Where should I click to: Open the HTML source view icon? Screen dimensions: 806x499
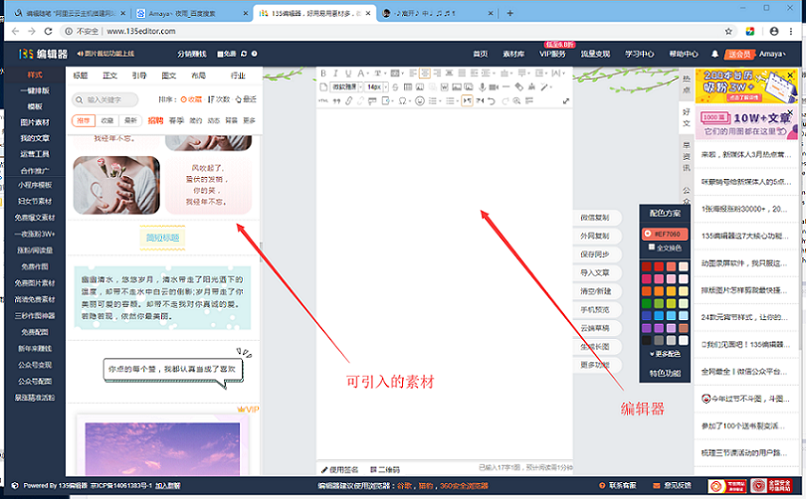[323, 101]
